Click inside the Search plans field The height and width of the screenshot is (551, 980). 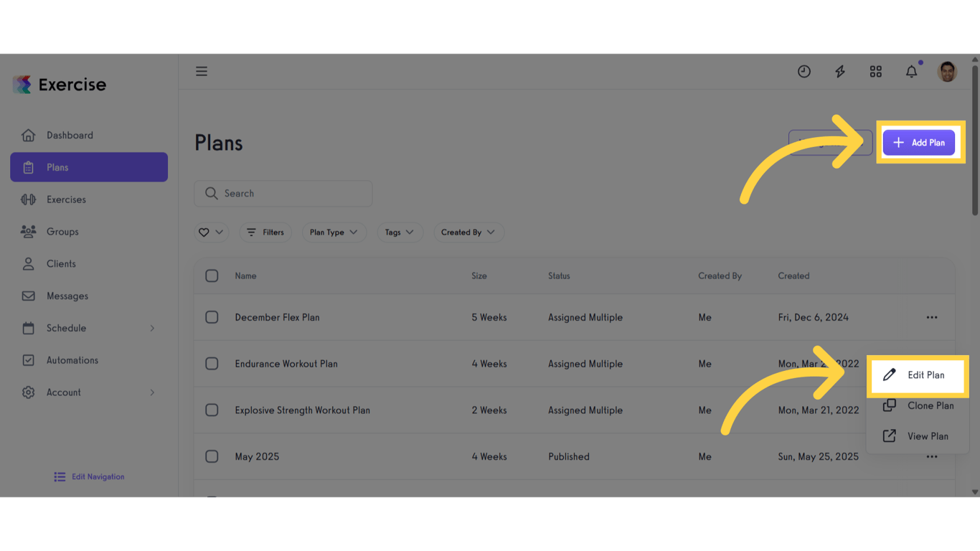tap(283, 193)
